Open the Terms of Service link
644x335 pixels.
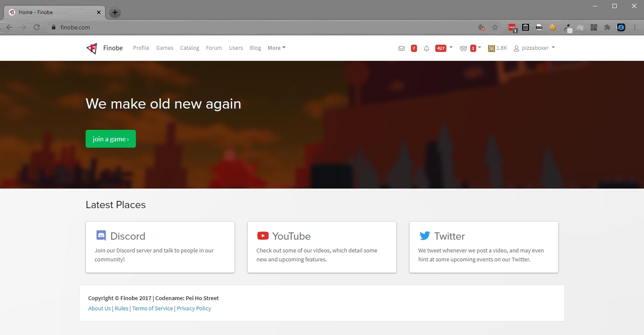click(152, 309)
